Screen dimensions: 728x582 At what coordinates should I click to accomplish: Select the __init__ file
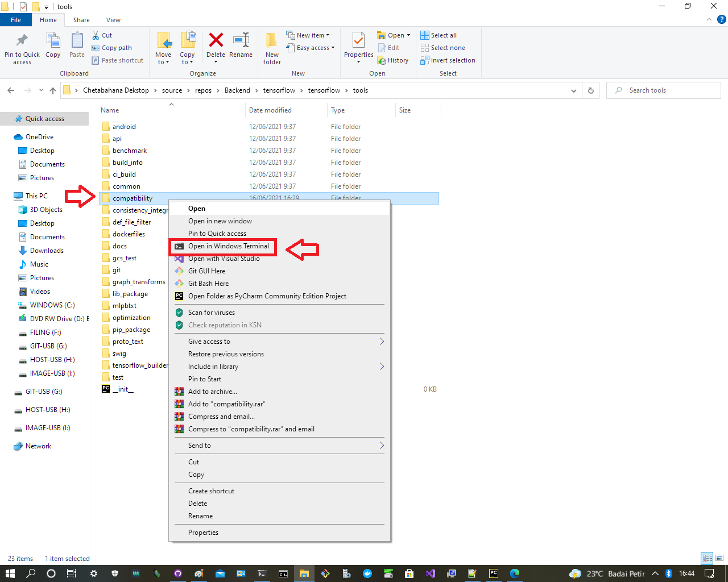[122, 389]
